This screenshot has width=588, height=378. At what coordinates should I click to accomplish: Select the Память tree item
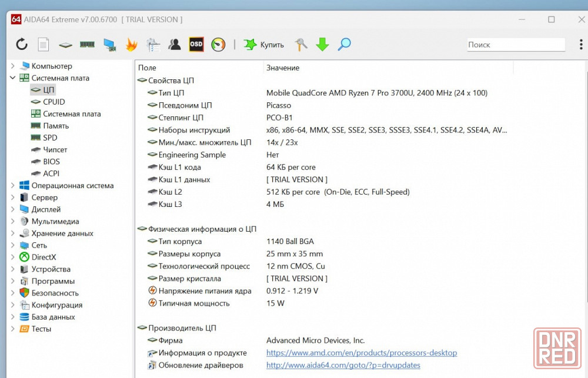pyautogui.click(x=55, y=126)
